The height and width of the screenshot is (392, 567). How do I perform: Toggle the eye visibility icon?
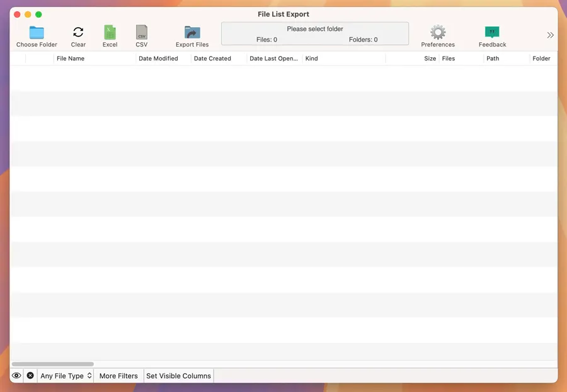17,376
